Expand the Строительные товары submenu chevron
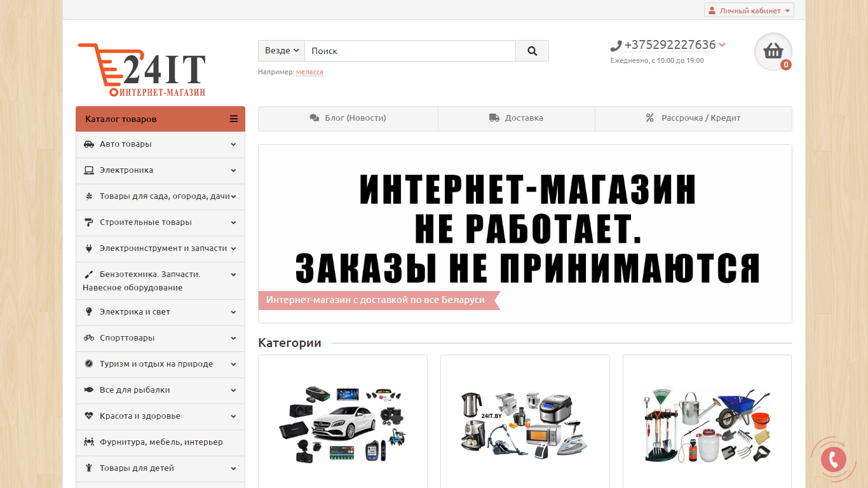The width and height of the screenshot is (868, 488). [233, 222]
